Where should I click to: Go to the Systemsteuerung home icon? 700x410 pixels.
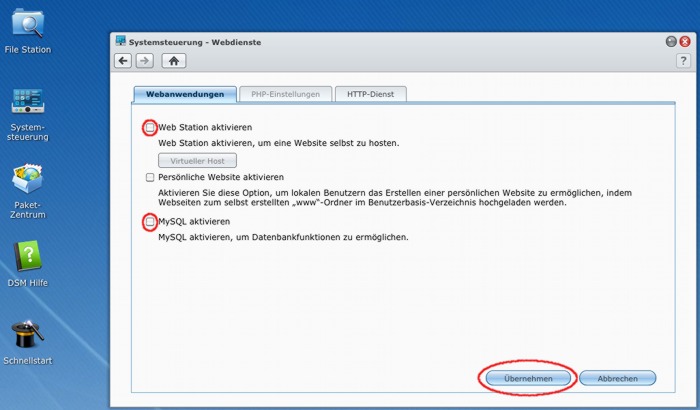pos(174,61)
